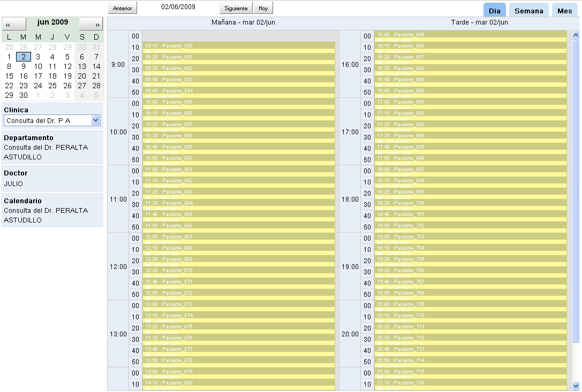
Task: Switch to the Mes view tab
Action: 564,10
